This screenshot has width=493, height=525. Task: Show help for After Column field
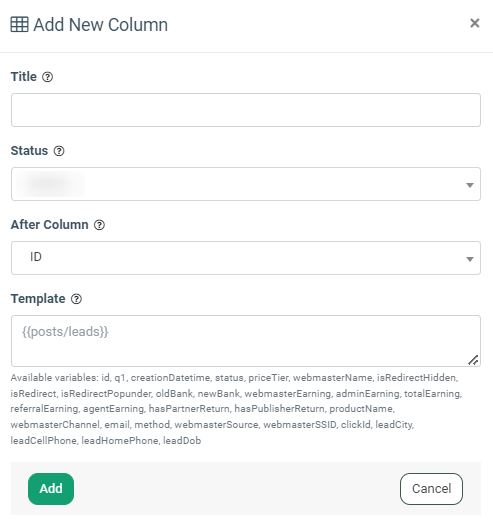pos(99,225)
